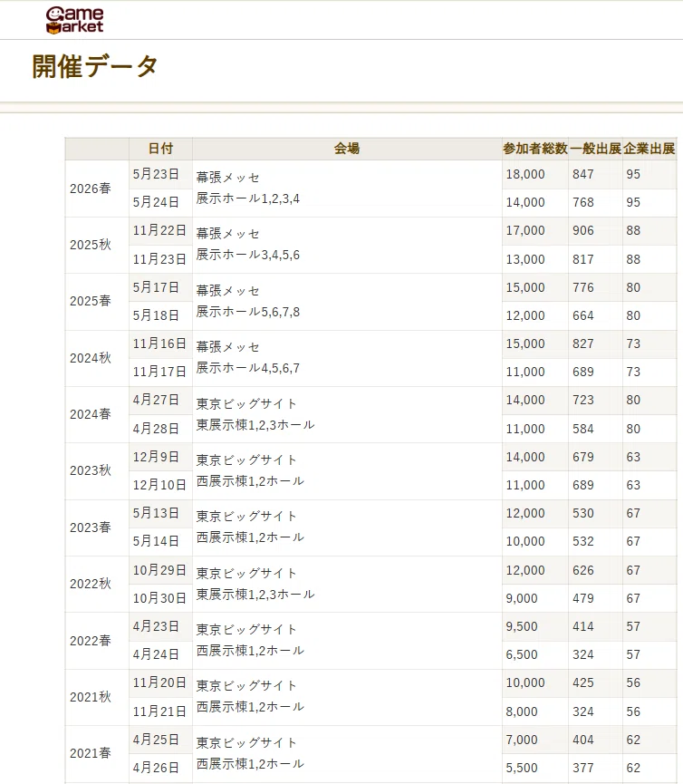Screen dimensions: 683x784
Task: Click the date cell 10月30日
Action: (x=159, y=598)
